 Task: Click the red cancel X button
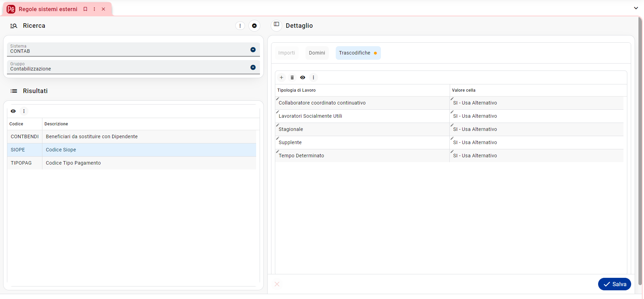277,284
